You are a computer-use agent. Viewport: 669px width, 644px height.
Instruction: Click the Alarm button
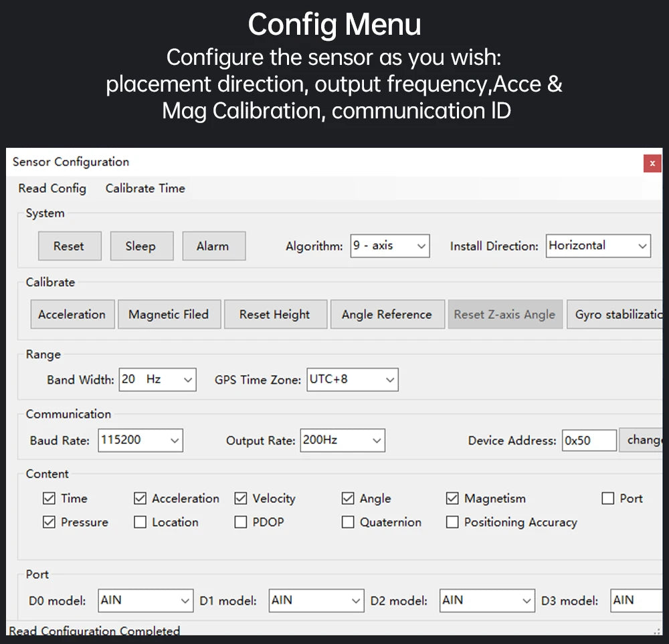pyautogui.click(x=213, y=246)
